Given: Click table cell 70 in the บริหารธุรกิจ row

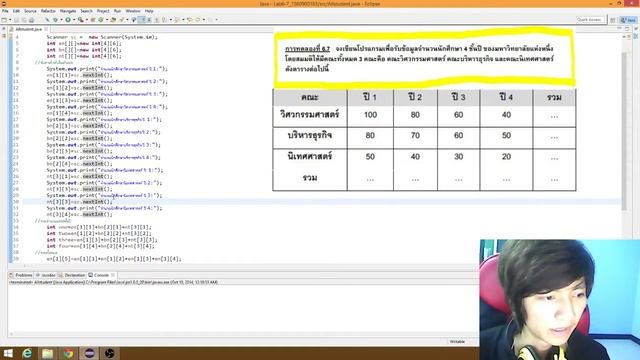Looking at the screenshot, I should coord(415,136).
